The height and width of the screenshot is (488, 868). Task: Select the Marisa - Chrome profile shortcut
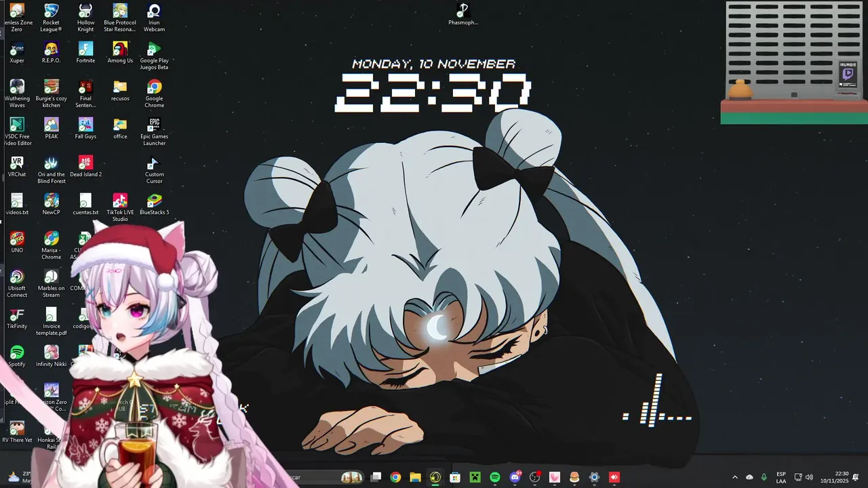click(51, 245)
